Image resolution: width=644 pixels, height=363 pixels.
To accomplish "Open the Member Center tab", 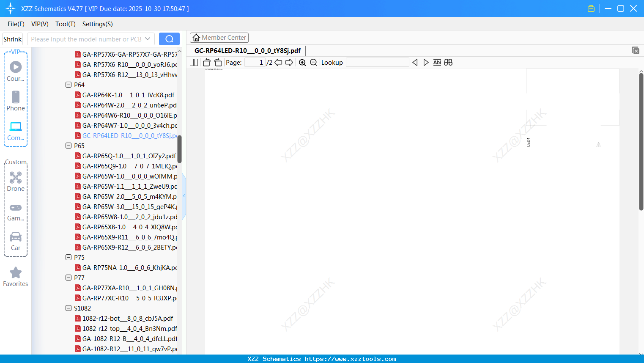I will click(x=219, y=38).
